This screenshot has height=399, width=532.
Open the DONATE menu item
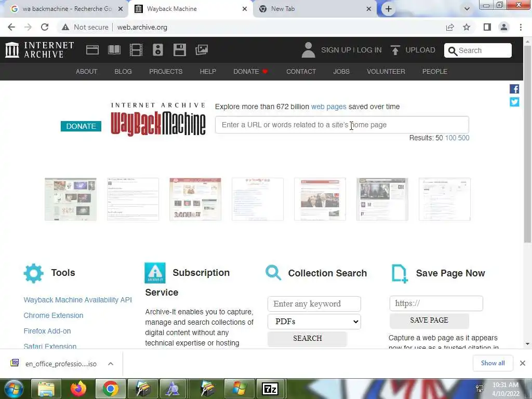(250, 72)
